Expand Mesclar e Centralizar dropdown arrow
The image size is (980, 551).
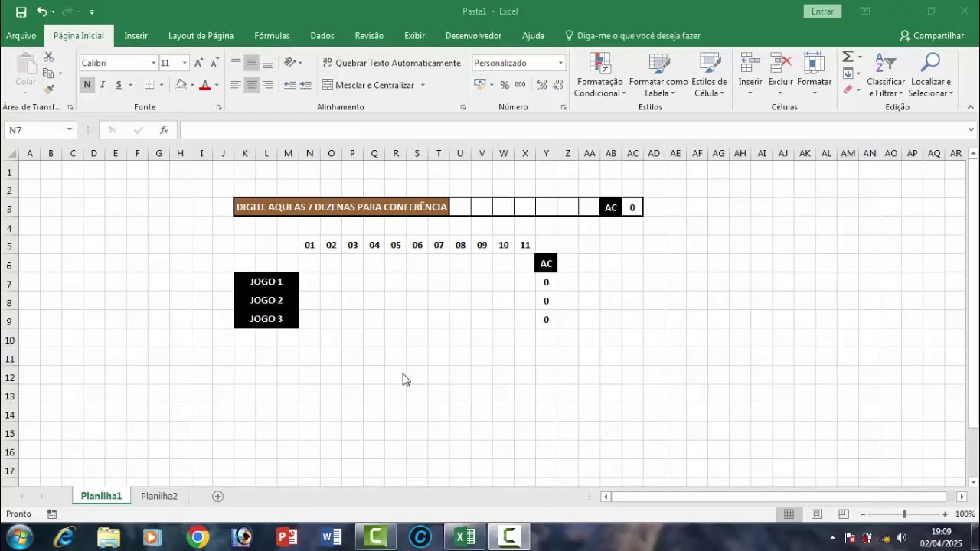423,85
